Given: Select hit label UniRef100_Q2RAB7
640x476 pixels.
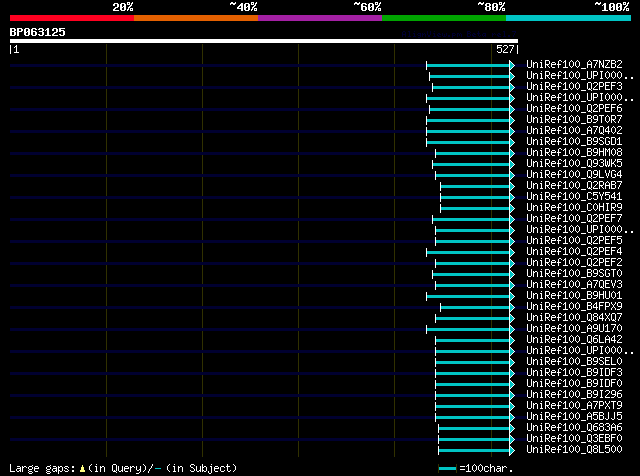Looking at the screenshot, I should click(x=574, y=186).
